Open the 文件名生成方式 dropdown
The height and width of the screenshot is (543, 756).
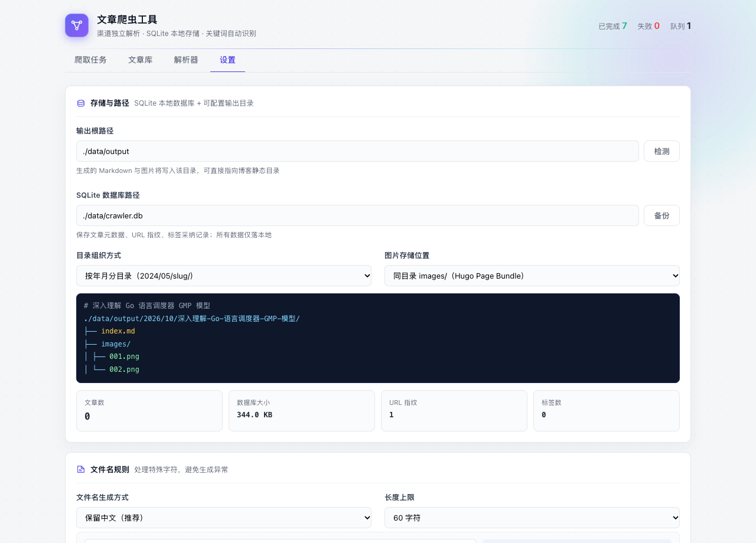coord(224,518)
